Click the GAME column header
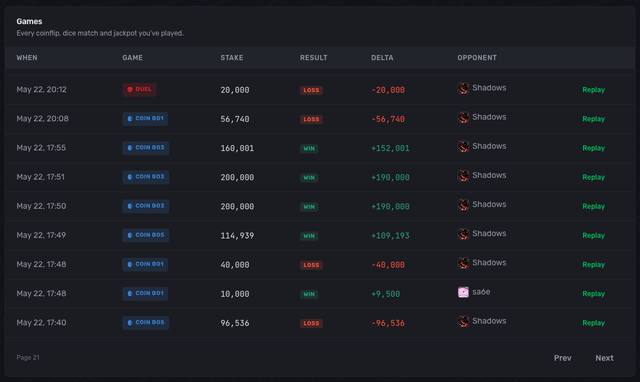 pyautogui.click(x=133, y=58)
